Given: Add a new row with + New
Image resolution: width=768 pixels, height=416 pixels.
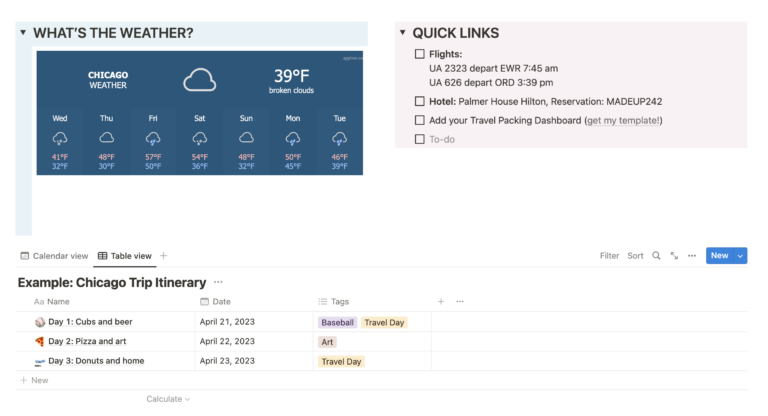Looking at the screenshot, I should pos(34,380).
